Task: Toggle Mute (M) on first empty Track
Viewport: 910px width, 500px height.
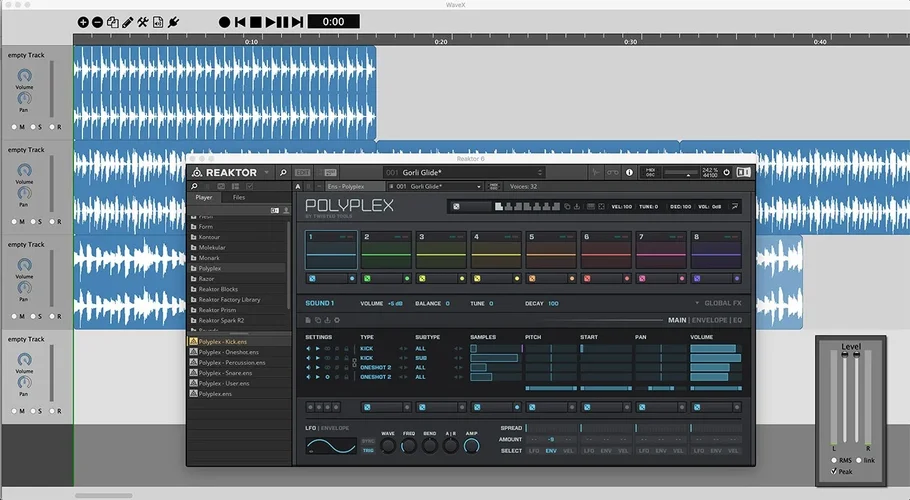Action: click(15, 126)
